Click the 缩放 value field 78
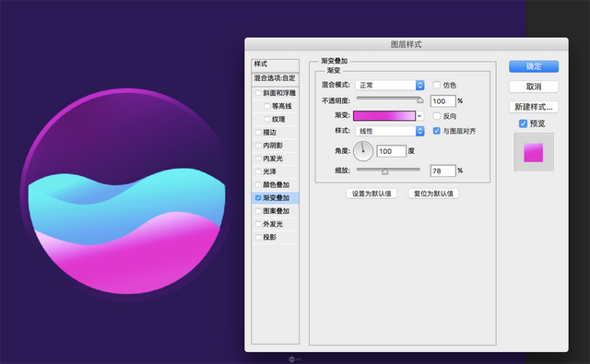This screenshot has height=364, width=590. click(x=442, y=170)
